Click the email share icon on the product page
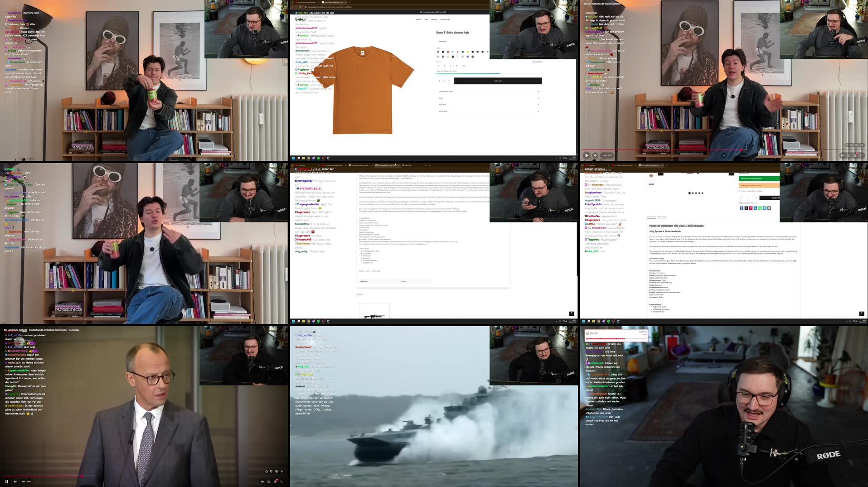868x487 pixels. pyautogui.click(x=769, y=208)
